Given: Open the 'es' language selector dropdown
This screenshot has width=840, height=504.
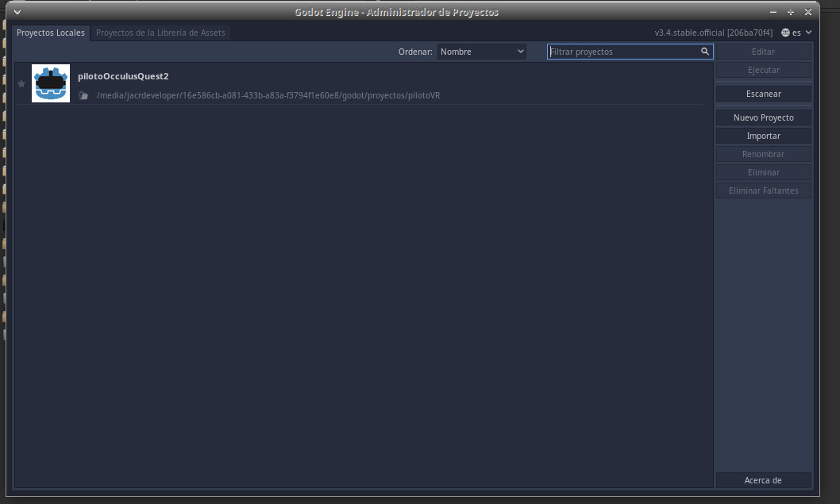Looking at the screenshot, I should pyautogui.click(x=796, y=33).
